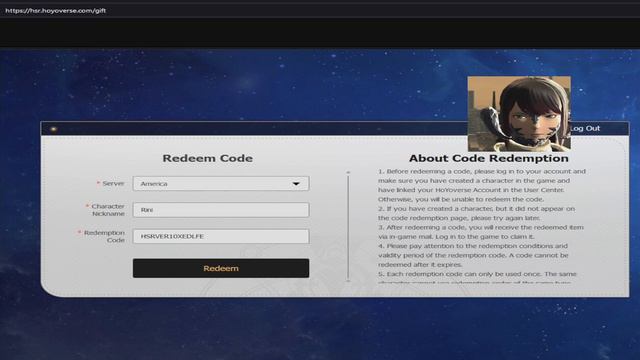
Task: Click the Redemption Code input field
Action: pos(221,236)
